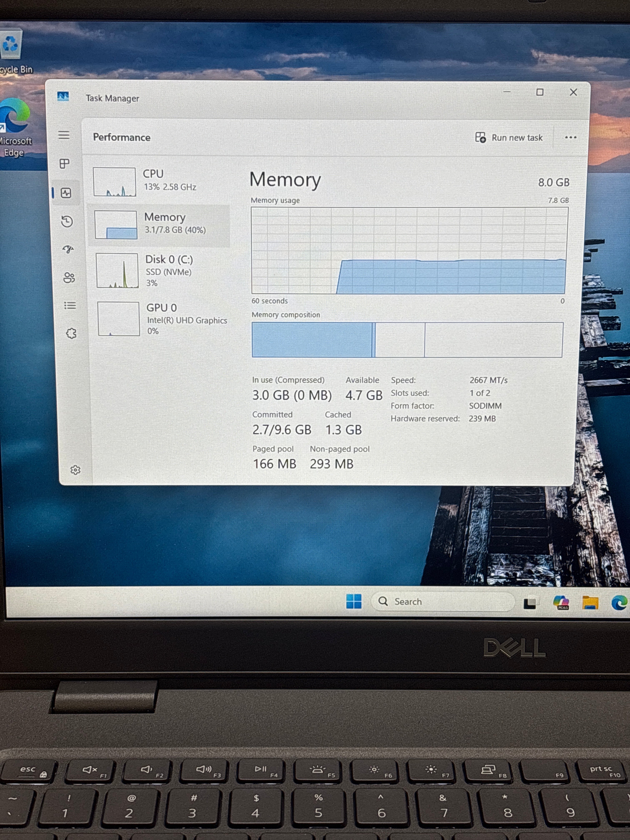Click Run new task button
630x840 pixels.
click(x=509, y=137)
